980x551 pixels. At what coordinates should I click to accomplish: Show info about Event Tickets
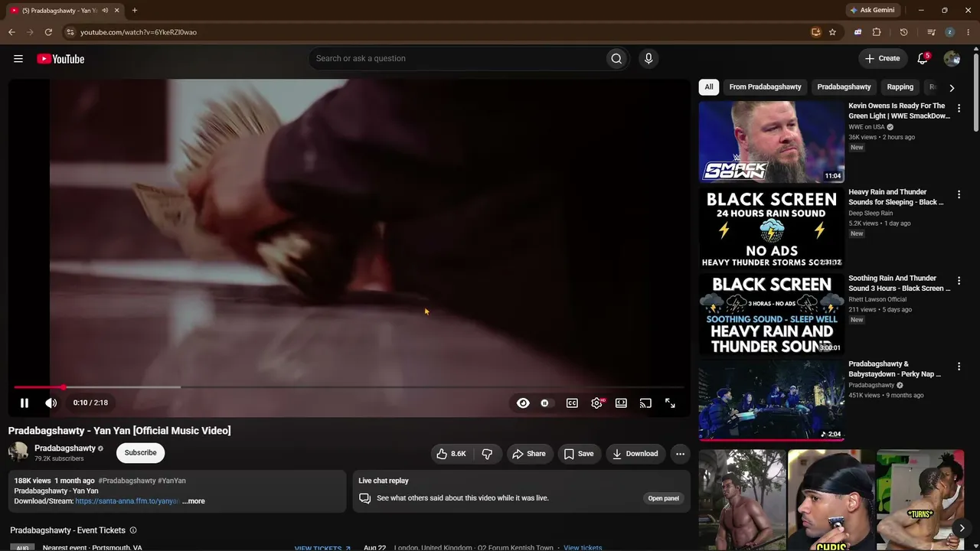pyautogui.click(x=133, y=530)
